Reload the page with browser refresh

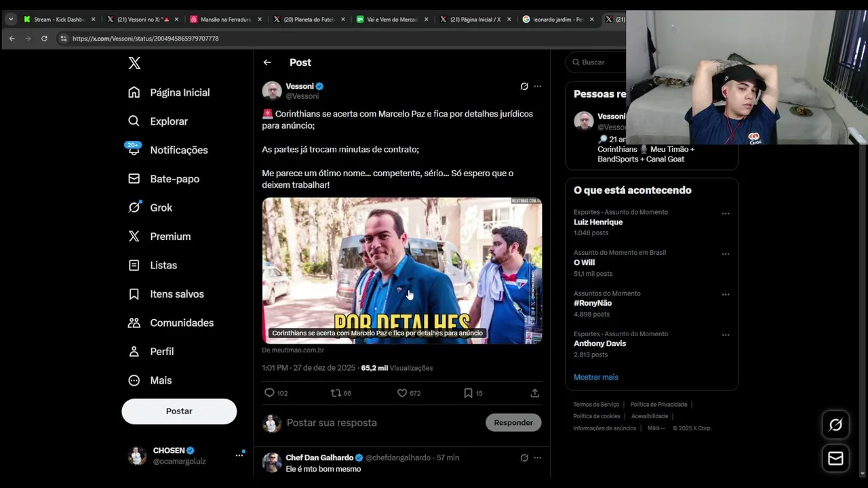pyautogui.click(x=44, y=39)
